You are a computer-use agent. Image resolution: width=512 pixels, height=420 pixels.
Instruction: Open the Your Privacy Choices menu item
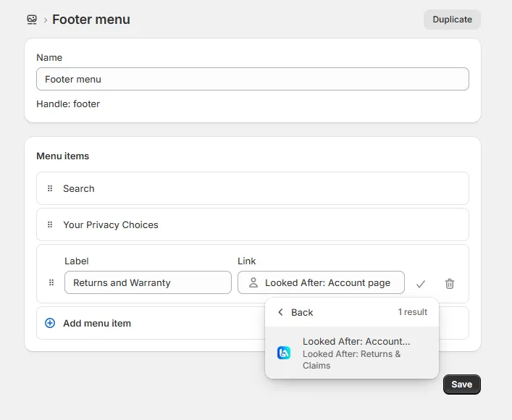253,224
